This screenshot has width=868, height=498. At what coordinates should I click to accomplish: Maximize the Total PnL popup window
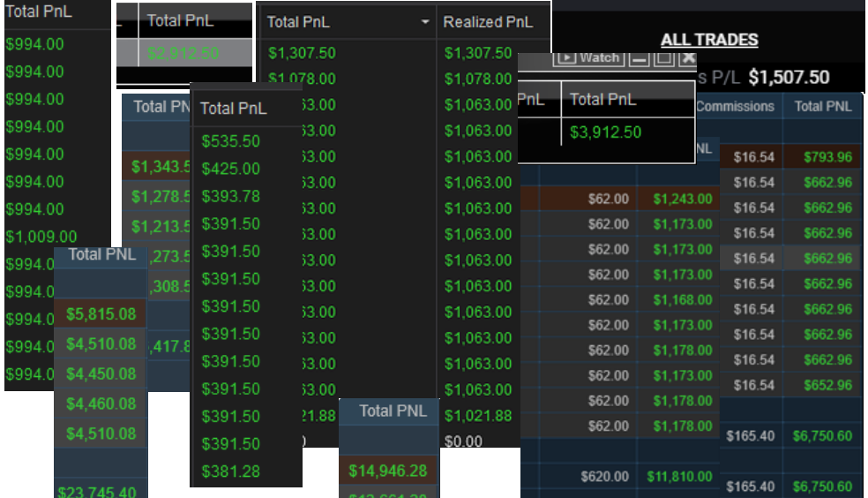pyautogui.click(x=662, y=58)
